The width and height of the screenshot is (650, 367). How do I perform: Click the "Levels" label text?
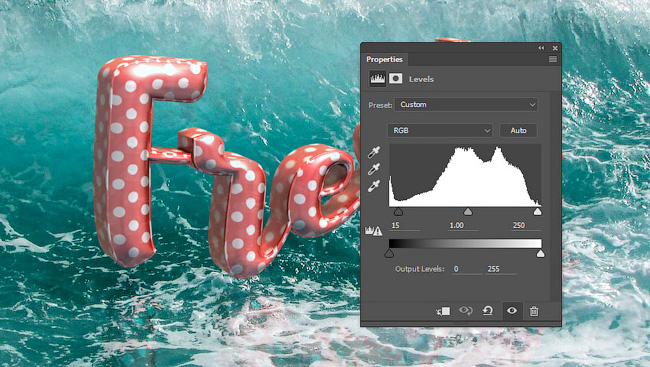pyautogui.click(x=421, y=79)
